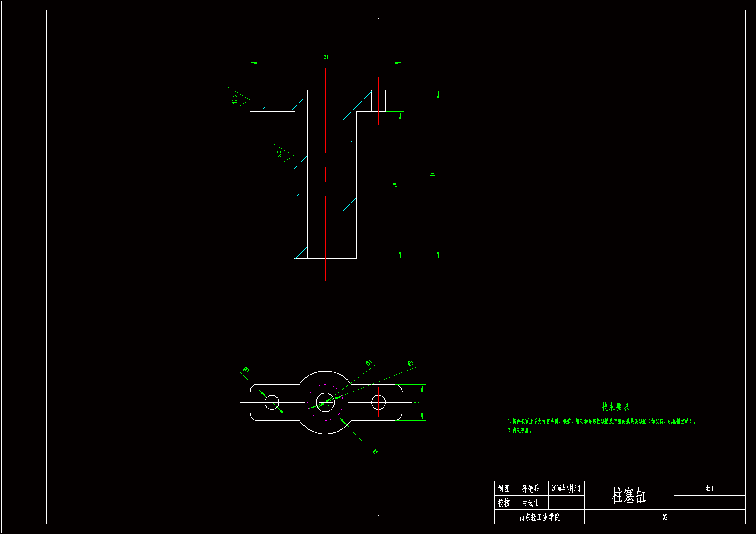Click the 5 dimension beside the plan view
756x534 pixels.
click(416, 402)
